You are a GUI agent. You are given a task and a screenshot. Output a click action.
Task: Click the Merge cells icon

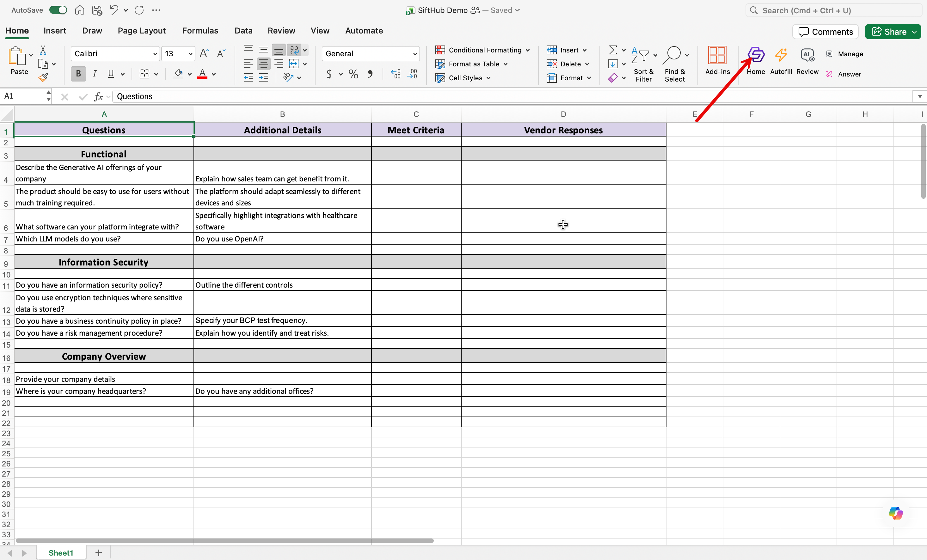tap(294, 64)
